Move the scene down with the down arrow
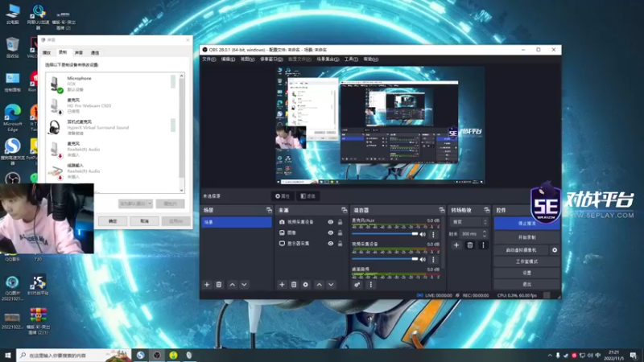This screenshot has height=362, width=644. click(245, 285)
